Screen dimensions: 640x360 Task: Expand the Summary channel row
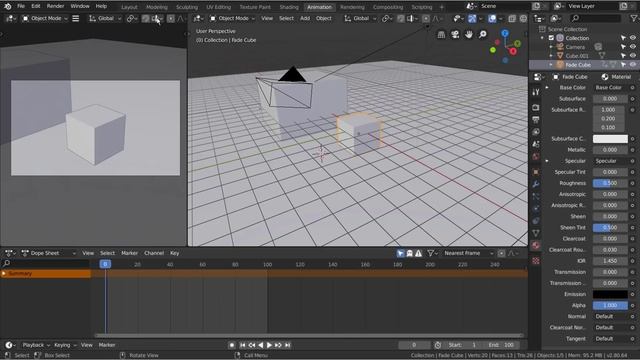[x=4, y=273]
